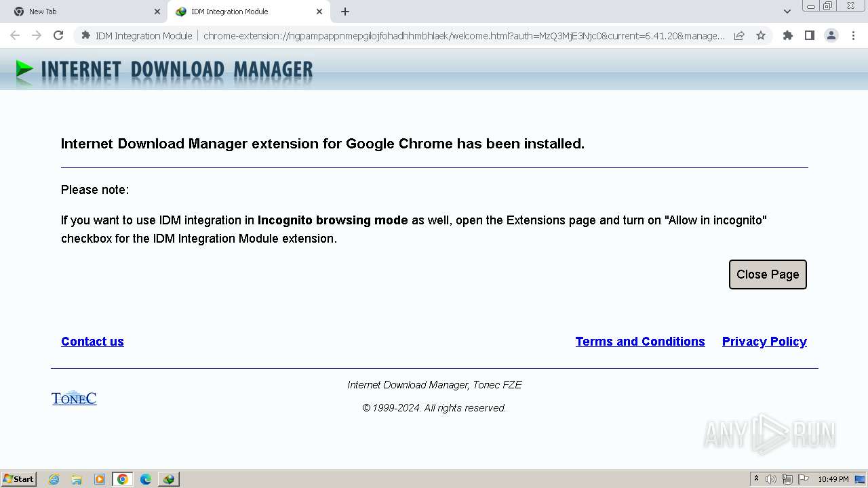
Task: Click the IDM favicon on the active tab
Action: 181,12
